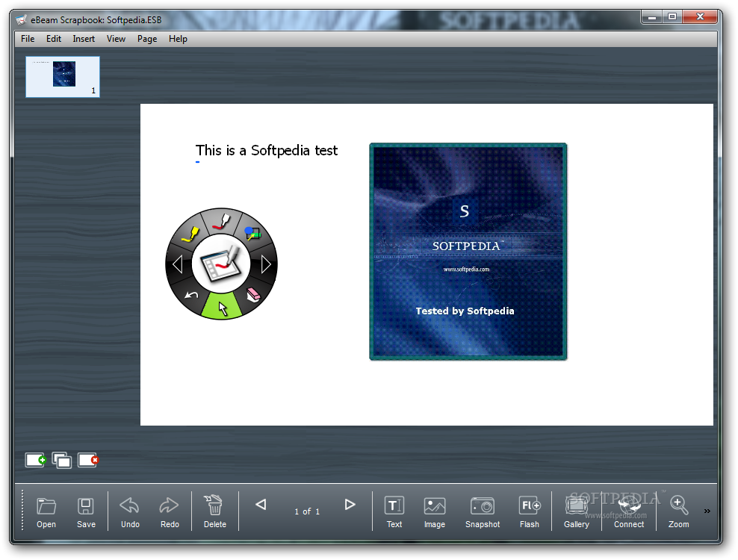Open the View menu
The height and width of the screenshot is (560, 738).
coord(116,39)
